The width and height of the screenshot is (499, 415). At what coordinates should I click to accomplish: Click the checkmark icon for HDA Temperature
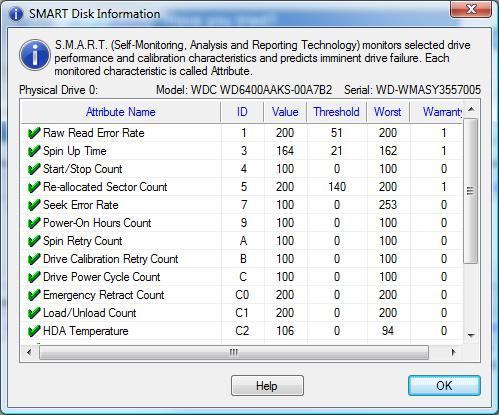34,331
